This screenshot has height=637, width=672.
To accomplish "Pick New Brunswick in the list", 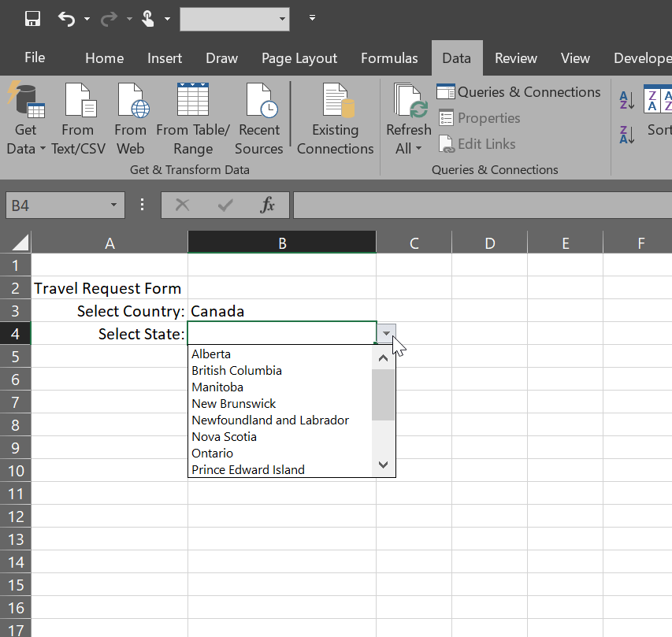I will pos(280,403).
